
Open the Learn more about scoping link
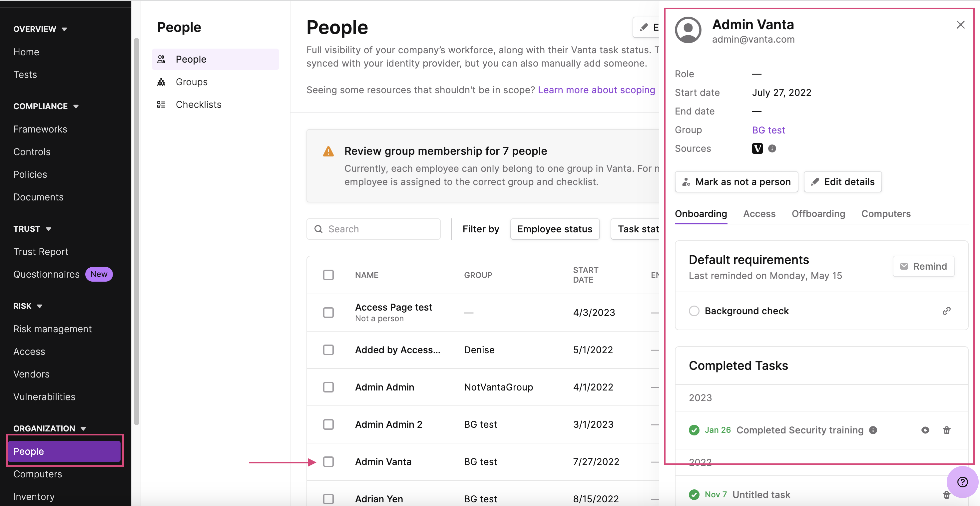click(x=596, y=90)
